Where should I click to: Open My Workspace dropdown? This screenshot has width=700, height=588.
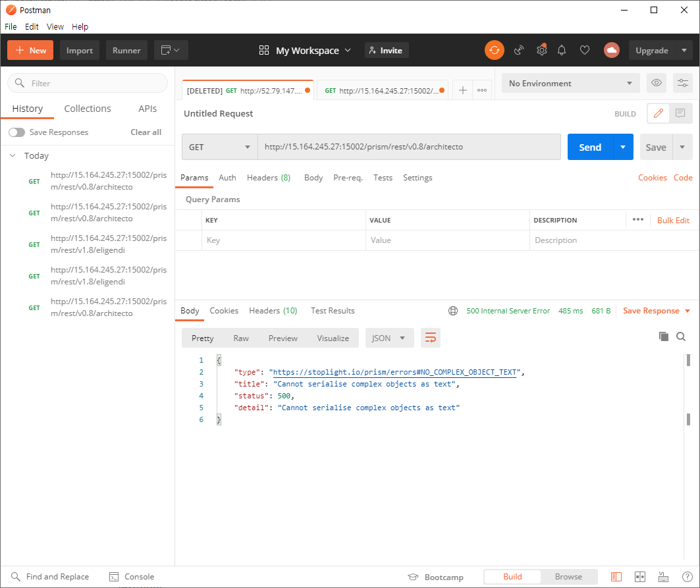coord(305,51)
